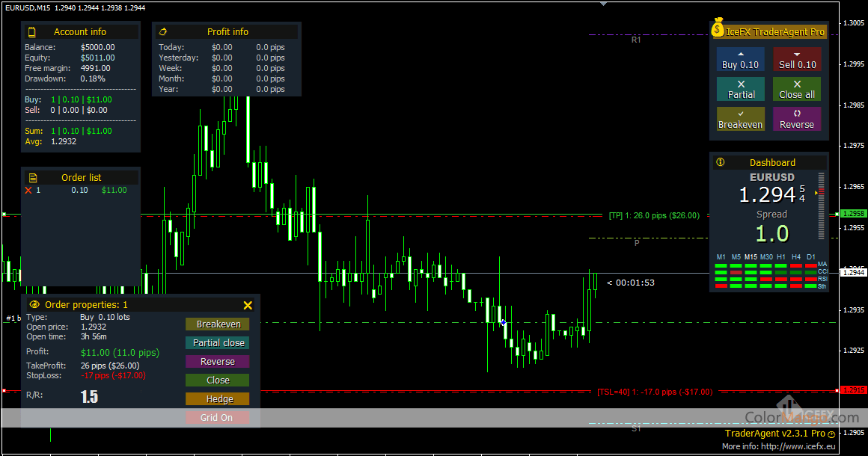Click Sell 0.10 in the trader panel
Viewport: 868px width, 456px height.
pyautogui.click(x=797, y=59)
